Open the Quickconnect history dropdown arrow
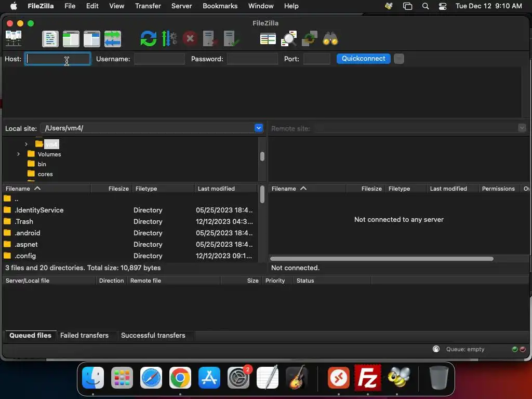Viewport: 532px width, 399px height. click(x=399, y=59)
